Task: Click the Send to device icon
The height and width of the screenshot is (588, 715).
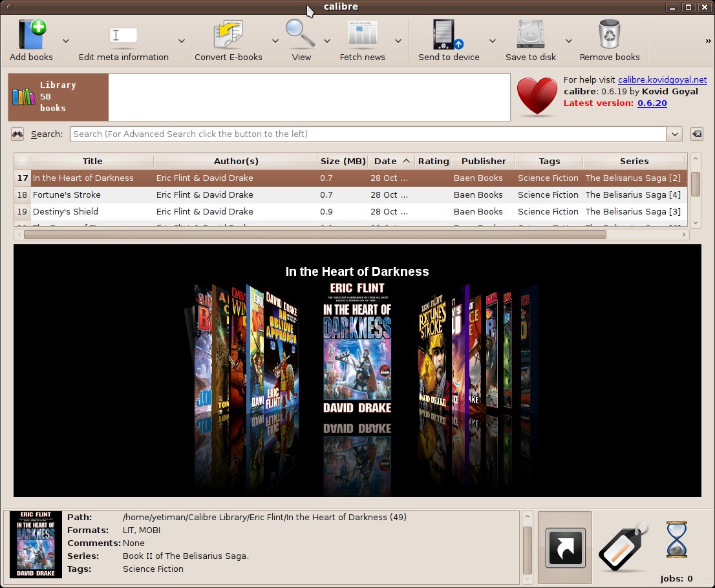Action: [x=449, y=35]
